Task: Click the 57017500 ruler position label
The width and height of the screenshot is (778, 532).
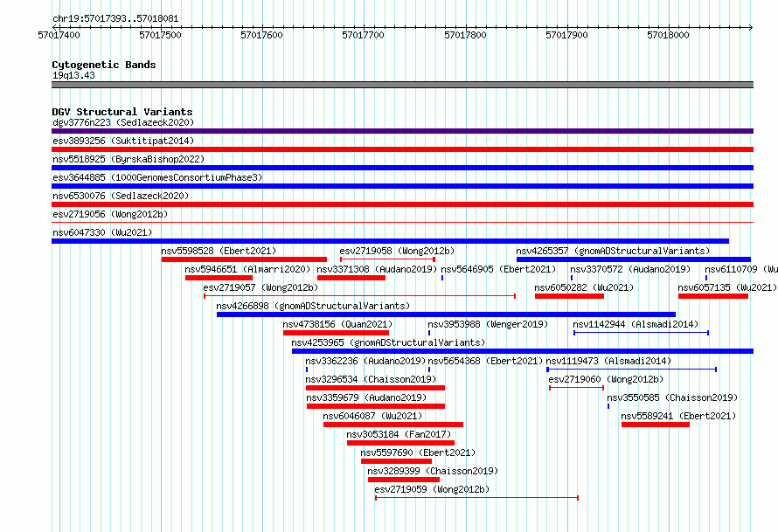Action: pos(160,35)
